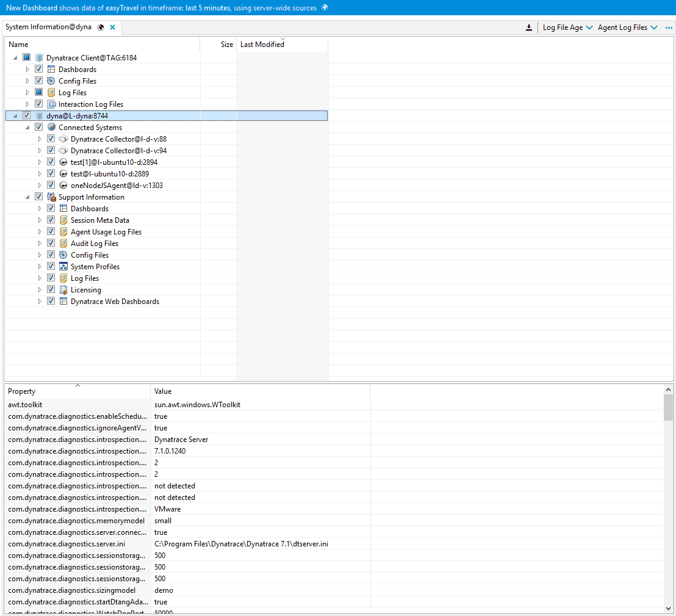Click the value 7.1.0.1240
The width and height of the screenshot is (676, 616).
coord(170,451)
